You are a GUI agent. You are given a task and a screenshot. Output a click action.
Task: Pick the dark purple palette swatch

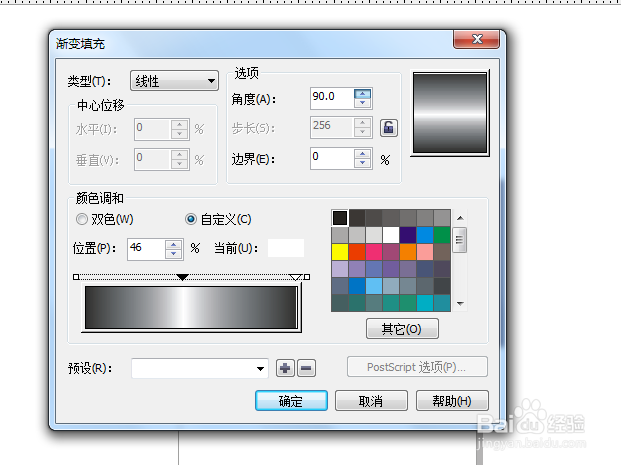[408, 235]
